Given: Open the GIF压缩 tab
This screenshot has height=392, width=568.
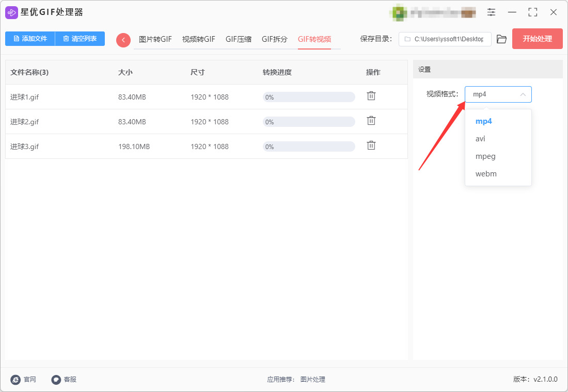Looking at the screenshot, I should (239, 39).
